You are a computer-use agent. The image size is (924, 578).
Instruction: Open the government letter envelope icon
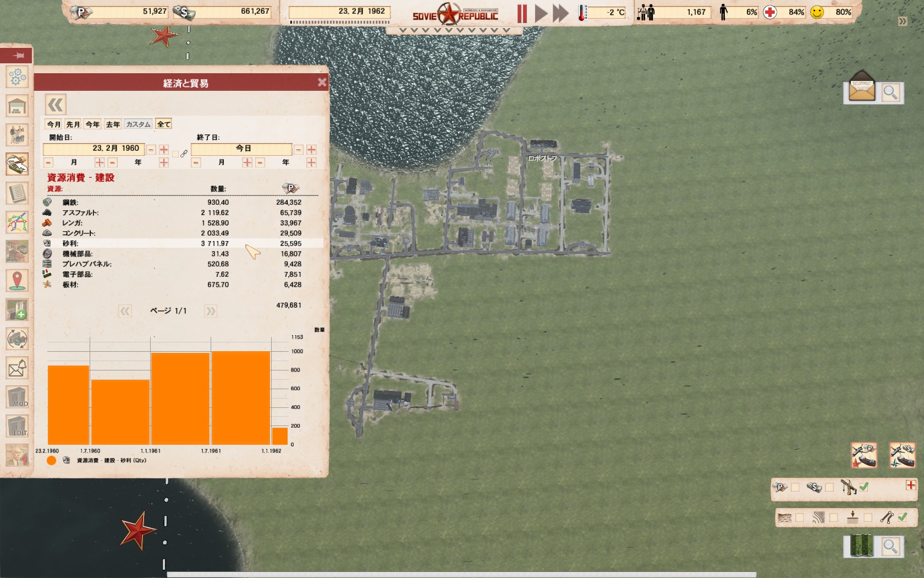point(862,88)
